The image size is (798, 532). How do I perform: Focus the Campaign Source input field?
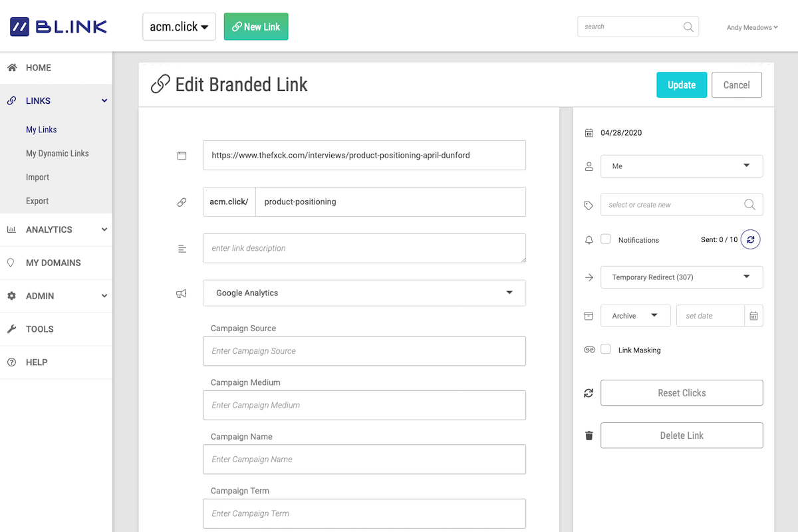pyautogui.click(x=364, y=351)
